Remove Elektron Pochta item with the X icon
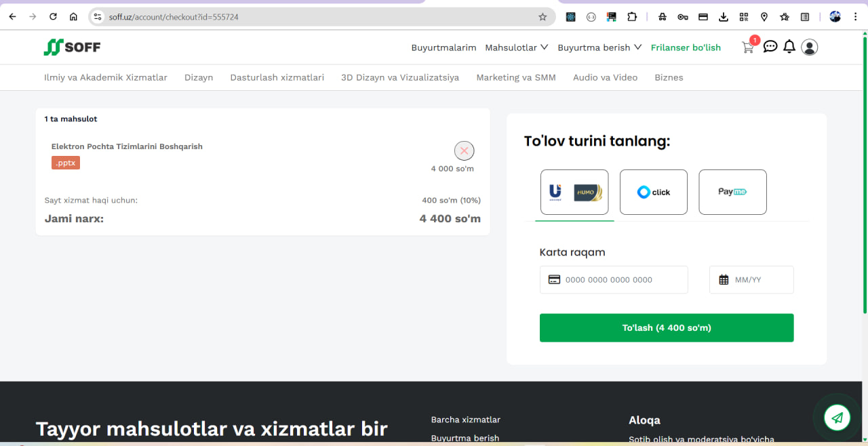This screenshot has height=446, width=868. (464, 150)
